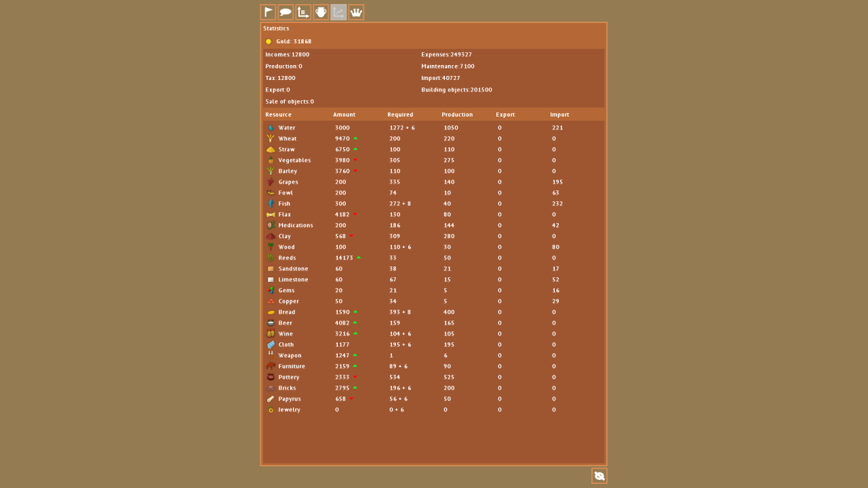Image resolution: width=868 pixels, height=488 pixels.
Task: Click the Wheat resource icon
Action: 271,138
